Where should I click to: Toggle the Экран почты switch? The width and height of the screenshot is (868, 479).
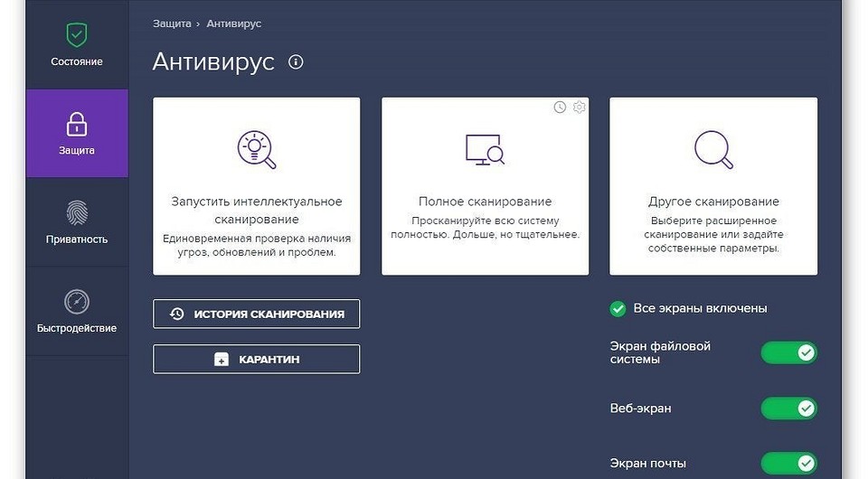[788, 464]
